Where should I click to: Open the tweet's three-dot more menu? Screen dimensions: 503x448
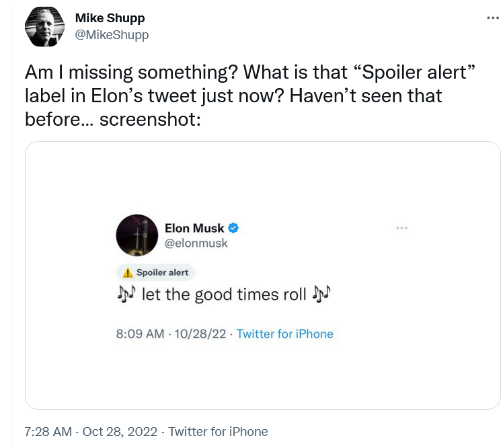coord(493,18)
